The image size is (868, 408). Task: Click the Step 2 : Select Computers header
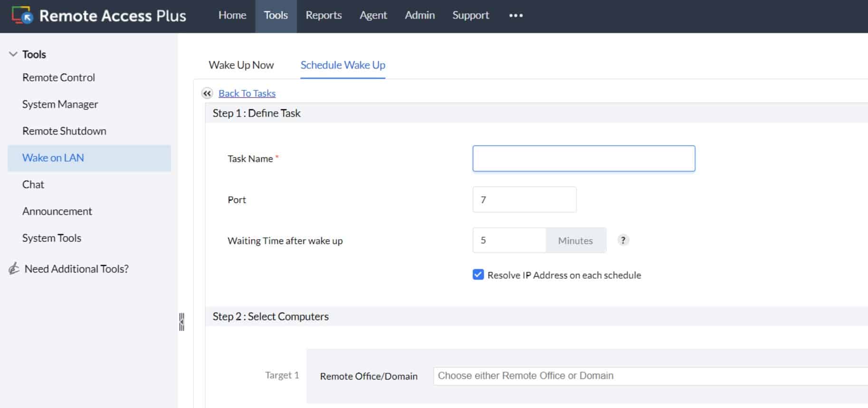pos(270,317)
